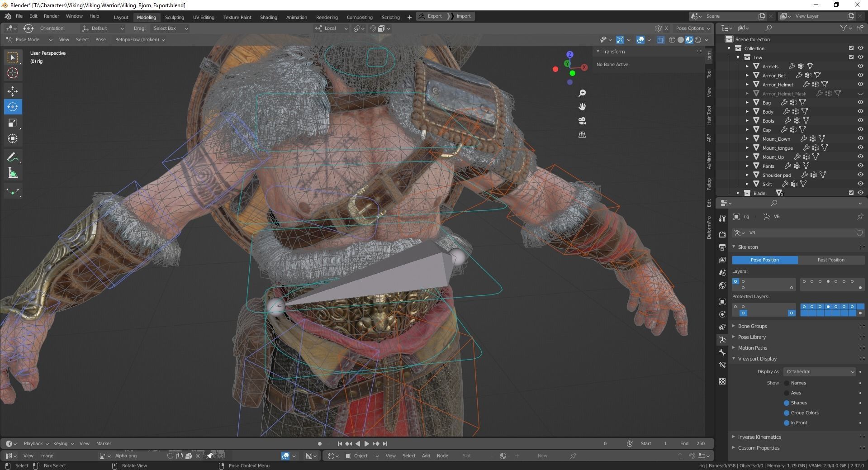Toggle visibility of Skirt object
The height and width of the screenshot is (470, 868).
pyautogui.click(x=860, y=184)
